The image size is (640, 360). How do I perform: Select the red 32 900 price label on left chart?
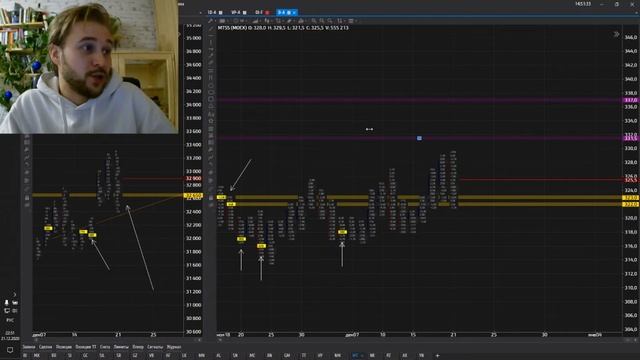pyautogui.click(x=193, y=178)
